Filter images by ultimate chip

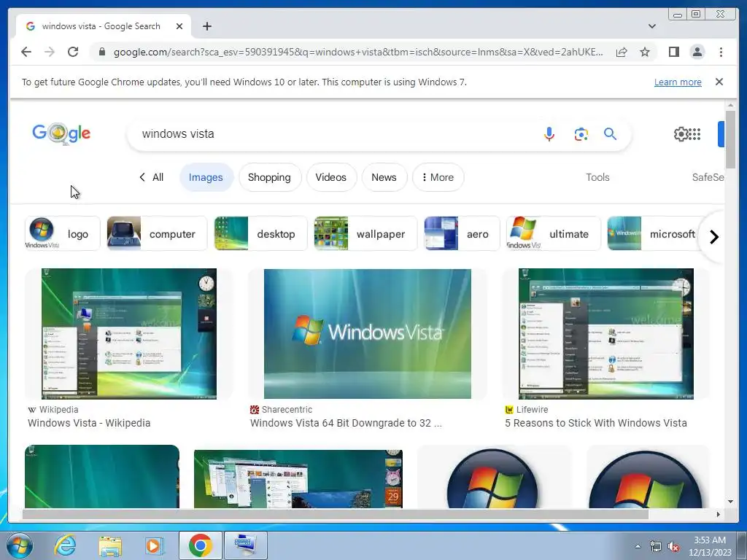pyautogui.click(x=554, y=233)
